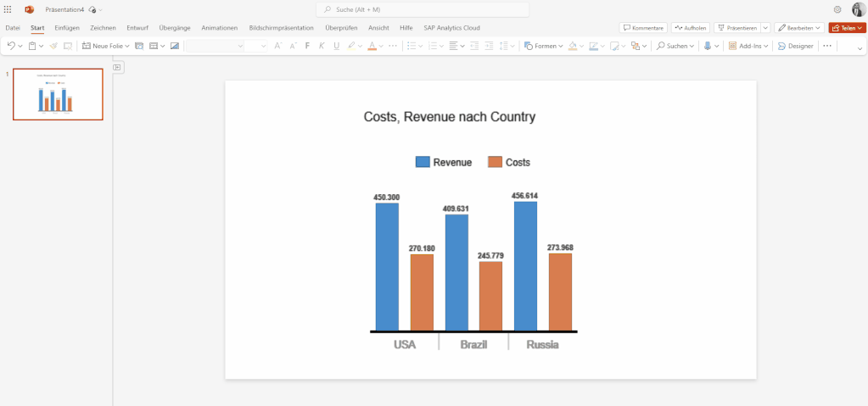868x406 pixels.
Task: Click the undo arrow icon
Action: (11, 46)
